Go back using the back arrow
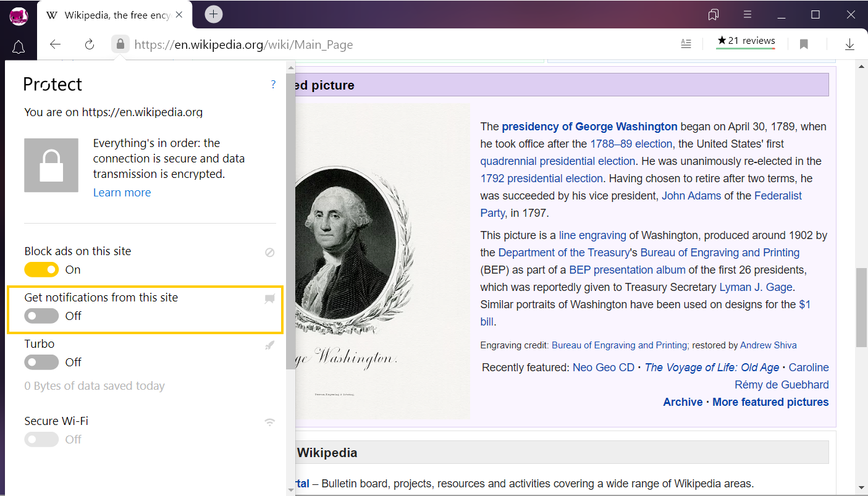 tap(56, 44)
